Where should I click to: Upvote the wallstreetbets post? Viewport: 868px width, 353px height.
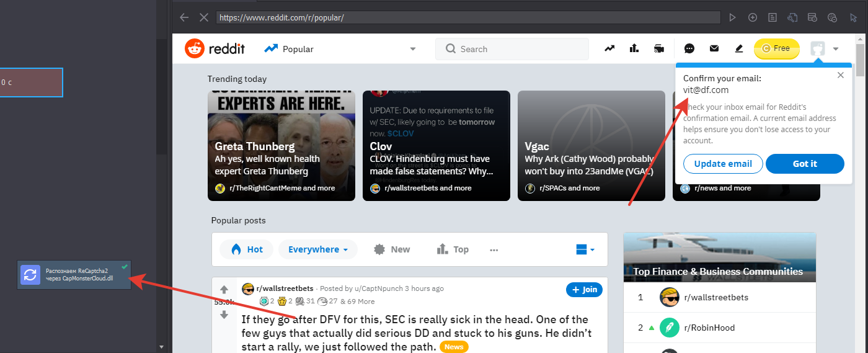tap(224, 290)
